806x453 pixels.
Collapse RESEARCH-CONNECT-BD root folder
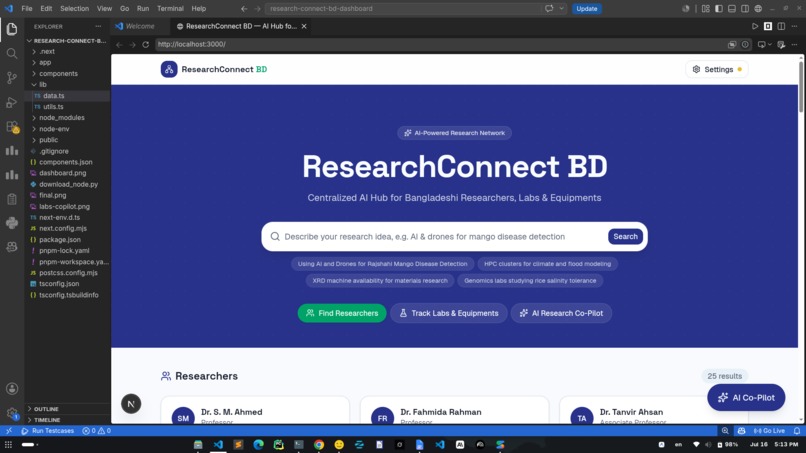(x=67, y=41)
